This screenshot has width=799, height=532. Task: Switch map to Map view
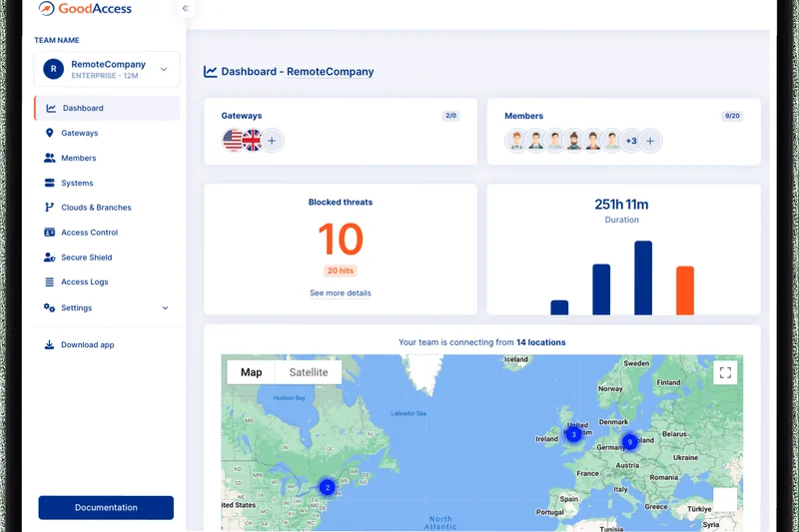pos(251,372)
